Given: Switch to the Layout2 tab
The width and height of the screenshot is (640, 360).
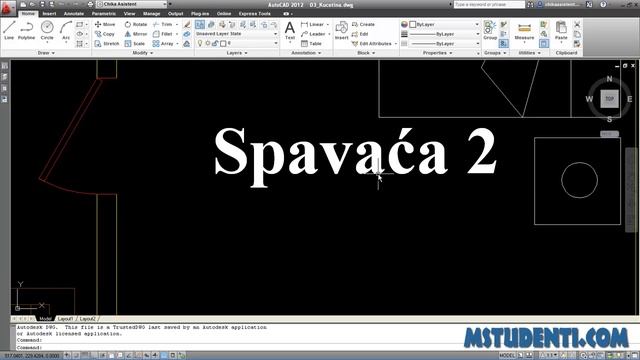Looking at the screenshot, I should (88, 319).
